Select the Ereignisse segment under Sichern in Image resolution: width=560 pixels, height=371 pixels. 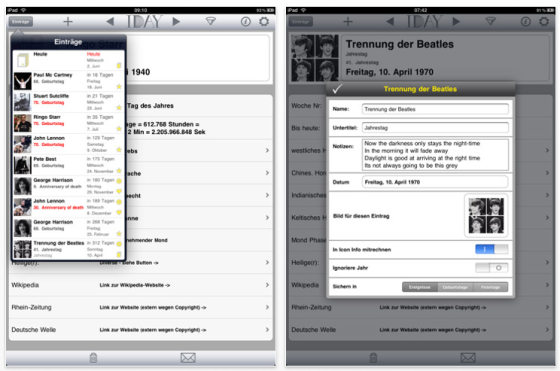coord(420,287)
